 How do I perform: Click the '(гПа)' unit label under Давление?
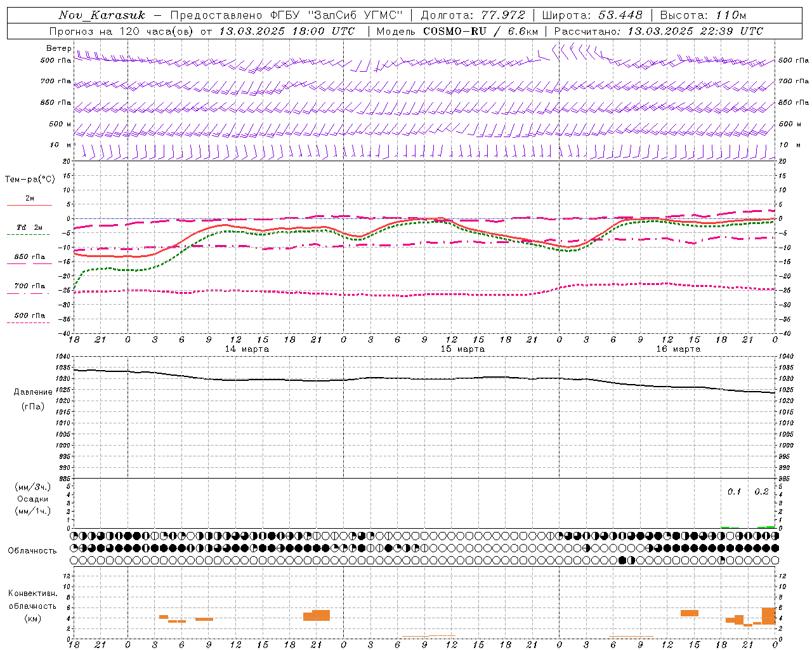click(33, 407)
